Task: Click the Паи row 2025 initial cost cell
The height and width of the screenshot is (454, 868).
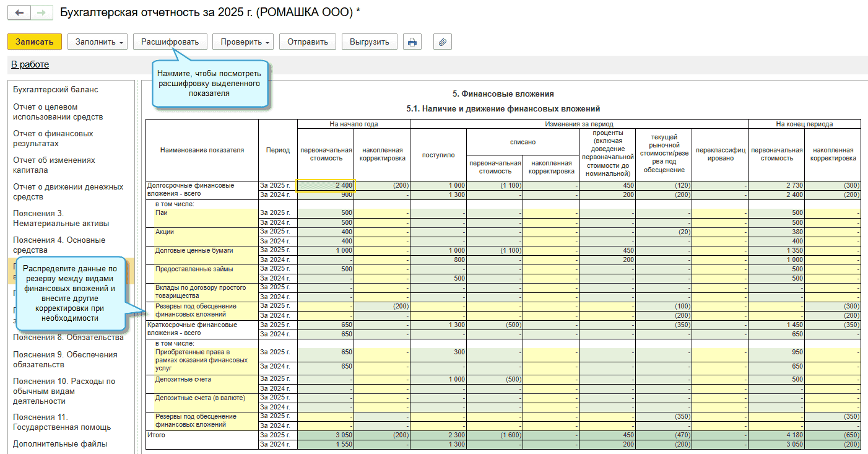Action: 325,213
